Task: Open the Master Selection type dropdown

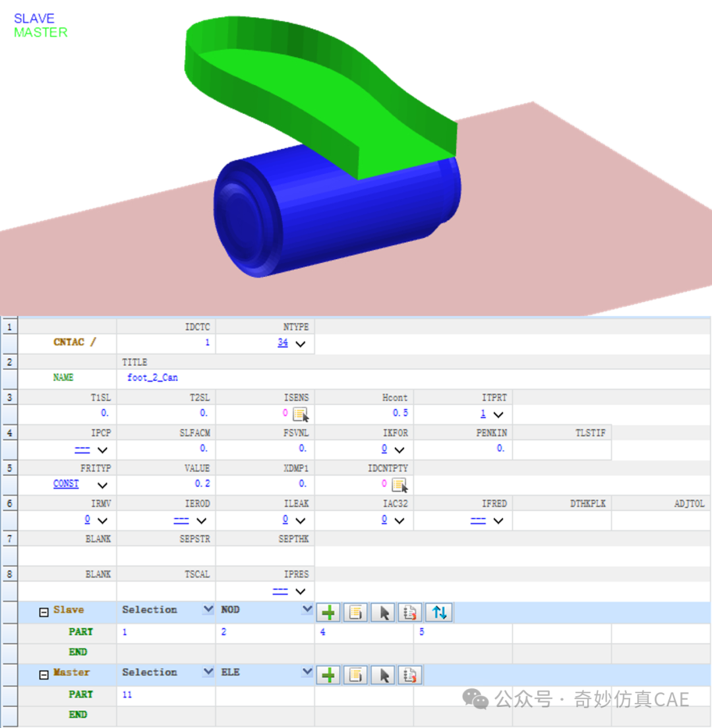Action: 208,671
